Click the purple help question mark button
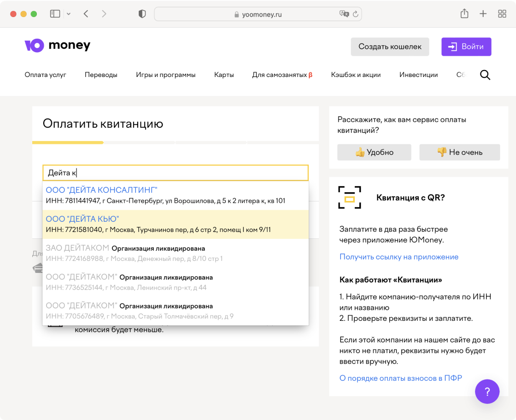This screenshot has width=516, height=420. [487, 391]
